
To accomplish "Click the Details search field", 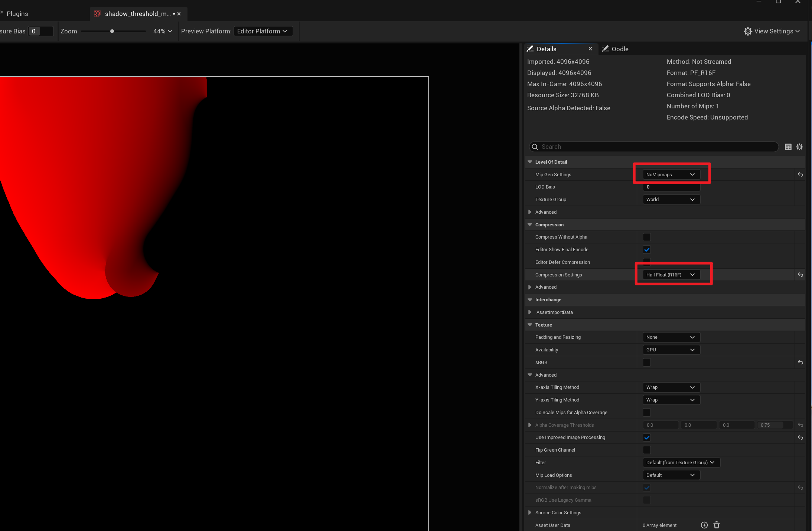I will [653, 147].
